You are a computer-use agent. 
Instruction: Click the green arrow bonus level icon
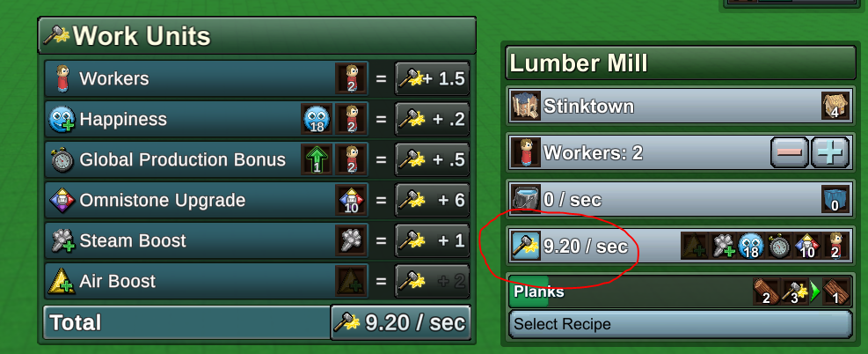[x=316, y=159]
